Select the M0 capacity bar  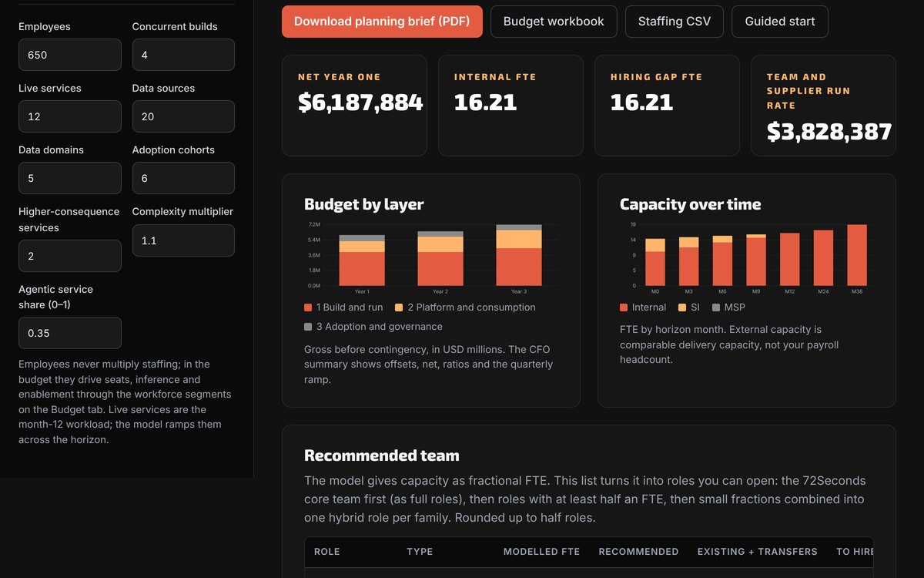coord(655,262)
